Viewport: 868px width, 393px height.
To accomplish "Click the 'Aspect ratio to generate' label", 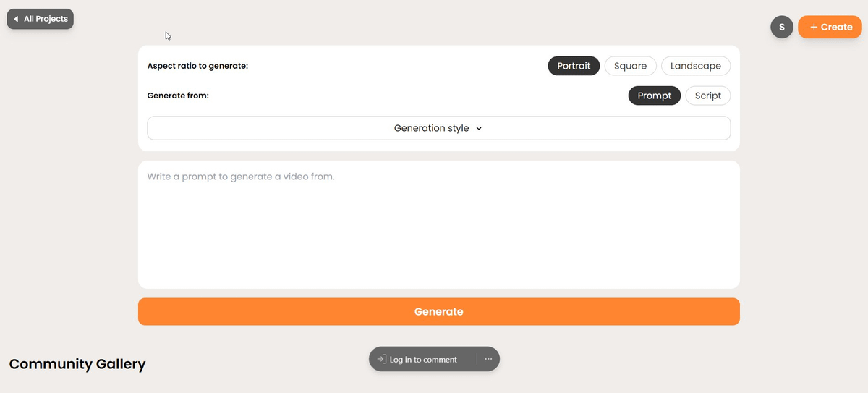I will pyautogui.click(x=197, y=66).
